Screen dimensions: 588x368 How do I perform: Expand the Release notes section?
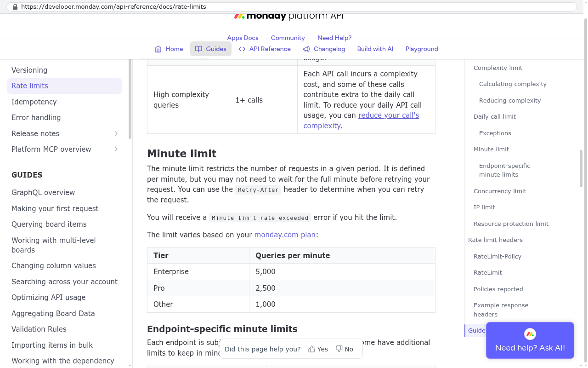tap(116, 133)
